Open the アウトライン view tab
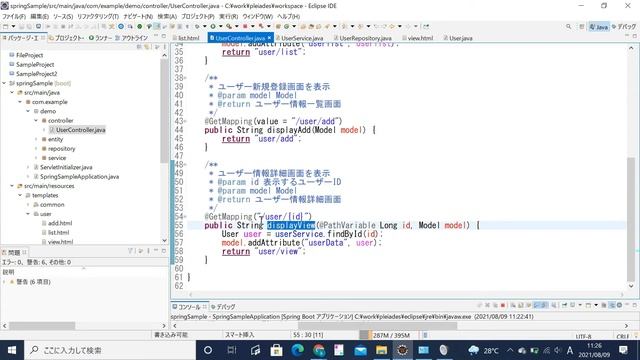640x360 pixels. (x=131, y=38)
